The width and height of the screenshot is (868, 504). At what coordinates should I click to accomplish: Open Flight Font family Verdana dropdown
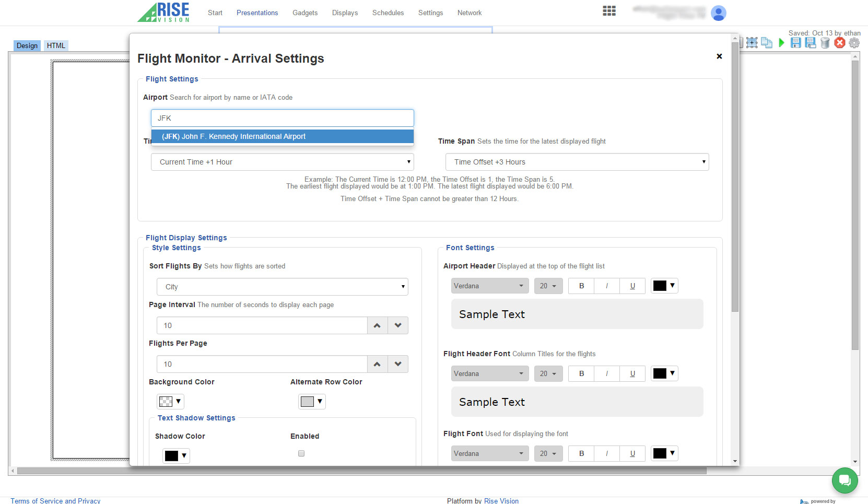(490, 453)
